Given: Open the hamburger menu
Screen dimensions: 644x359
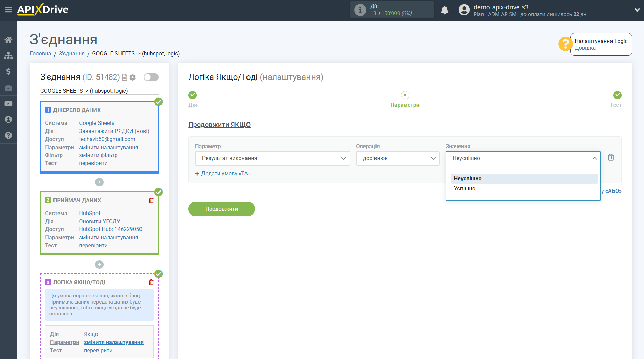Looking at the screenshot, I should click(x=8, y=9).
